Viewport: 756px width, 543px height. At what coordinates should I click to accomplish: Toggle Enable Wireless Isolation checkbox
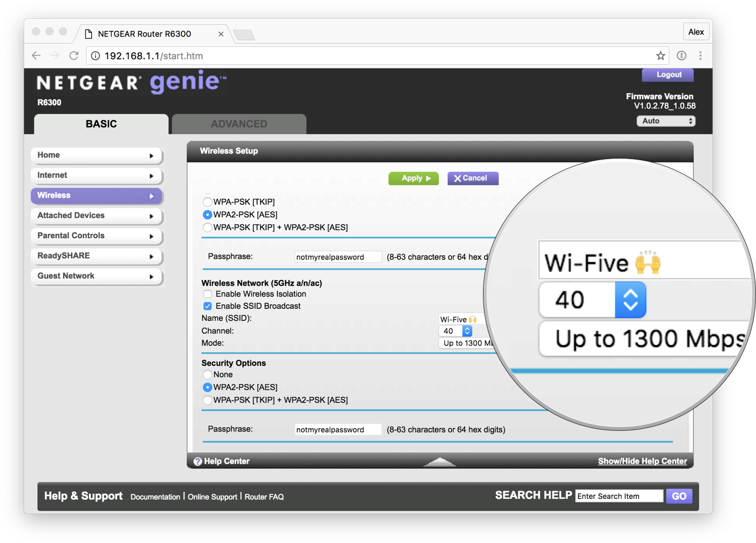[208, 294]
